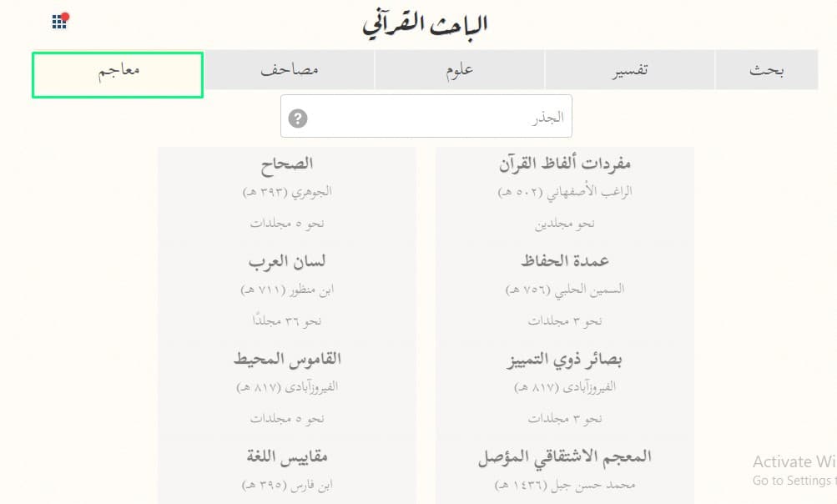The height and width of the screenshot is (504, 837).
Task: Switch to the مصاحف tab
Action: tap(290, 70)
